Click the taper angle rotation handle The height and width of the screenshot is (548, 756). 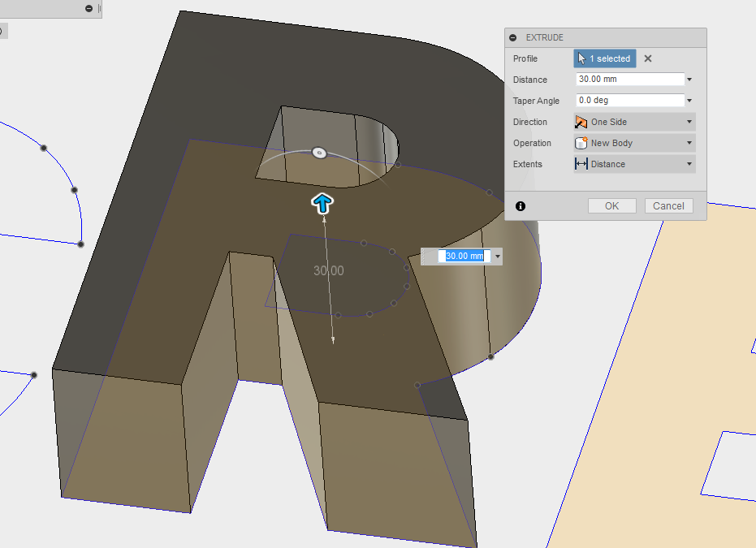[x=319, y=152]
